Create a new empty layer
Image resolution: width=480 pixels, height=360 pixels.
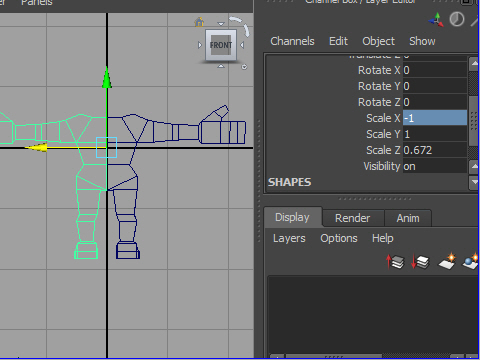[x=447, y=261]
